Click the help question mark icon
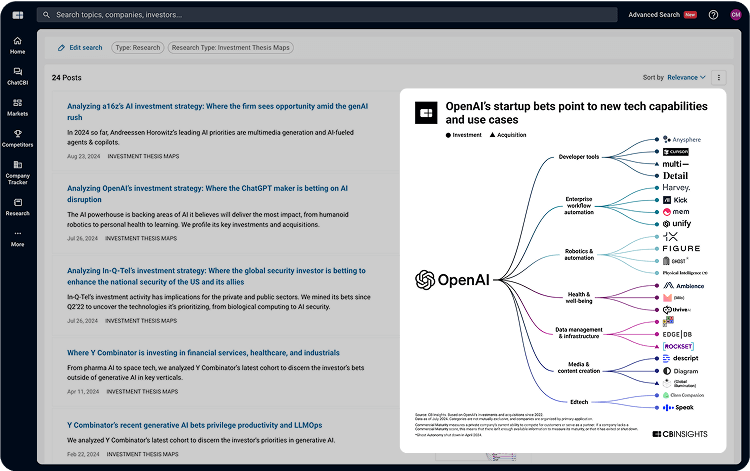 coord(713,15)
